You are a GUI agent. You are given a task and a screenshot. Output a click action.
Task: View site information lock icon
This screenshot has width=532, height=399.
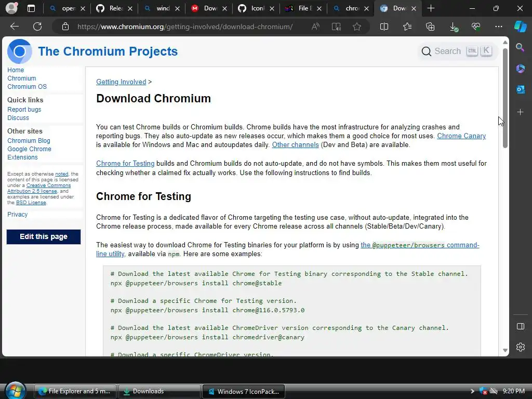(65, 26)
